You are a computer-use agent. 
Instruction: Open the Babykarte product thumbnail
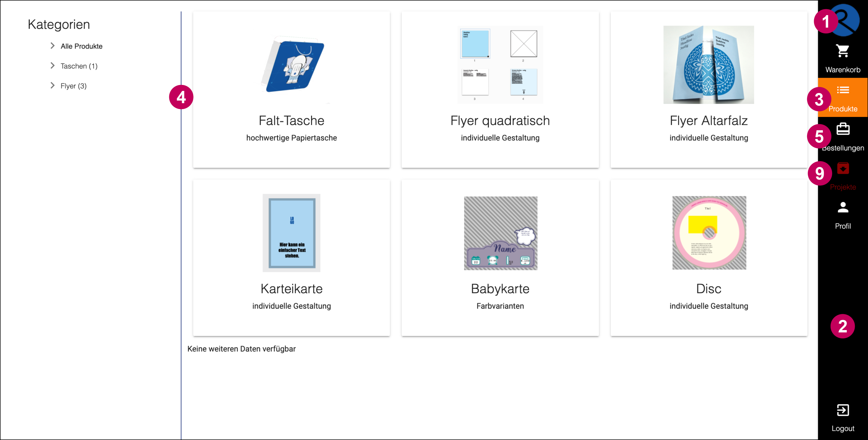point(500,233)
